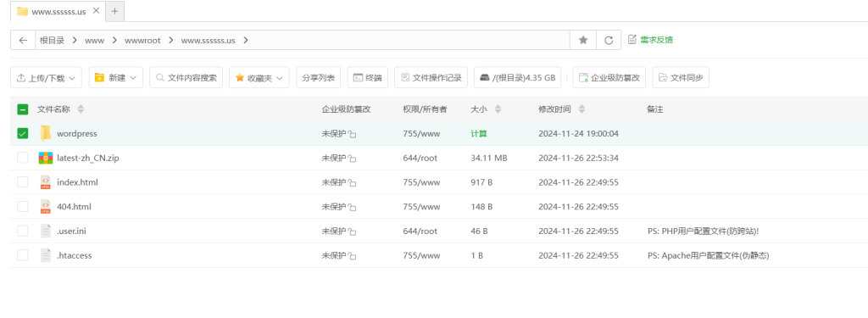
Task: Check the .user.ini row checkbox
Action: click(23, 231)
